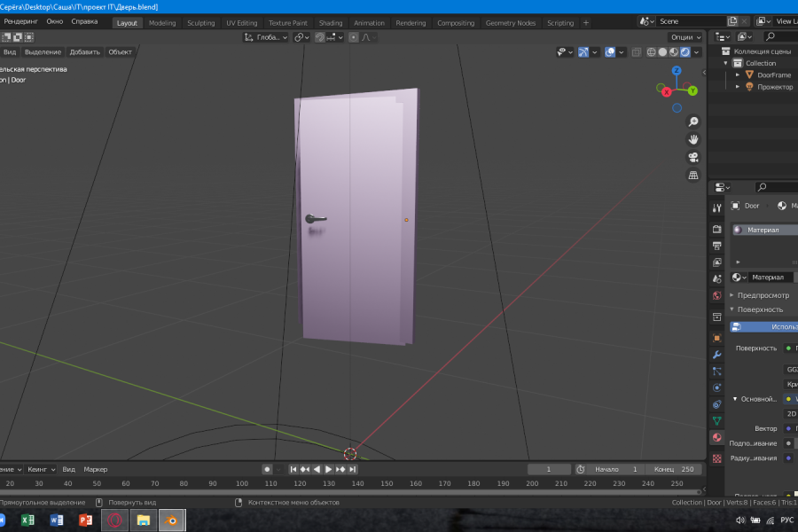Switch to the Sculpting workspace tab
Screen dimensions: 798x532
(x=200, y=23)
